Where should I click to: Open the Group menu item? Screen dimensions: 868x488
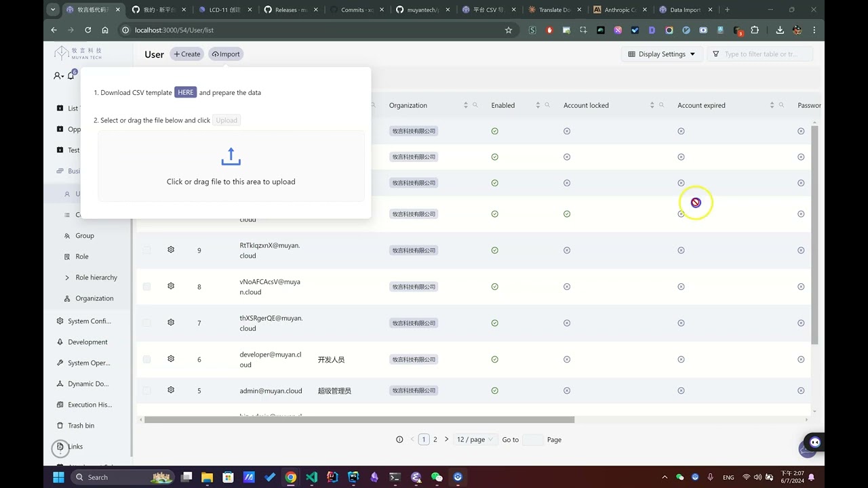tap(85, 236)
